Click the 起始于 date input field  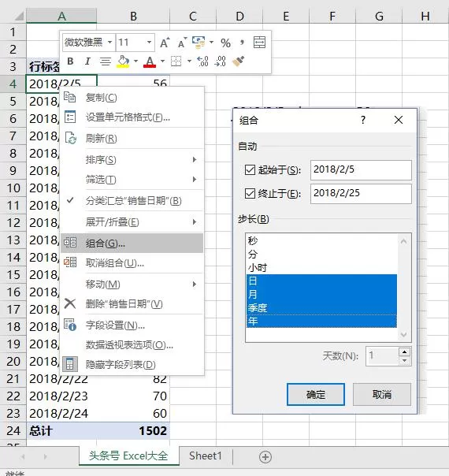point(361,169)
